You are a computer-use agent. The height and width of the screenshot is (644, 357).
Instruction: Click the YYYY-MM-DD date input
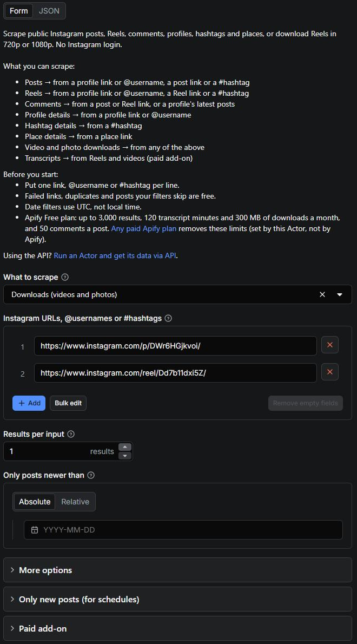(x=183, y=530)
